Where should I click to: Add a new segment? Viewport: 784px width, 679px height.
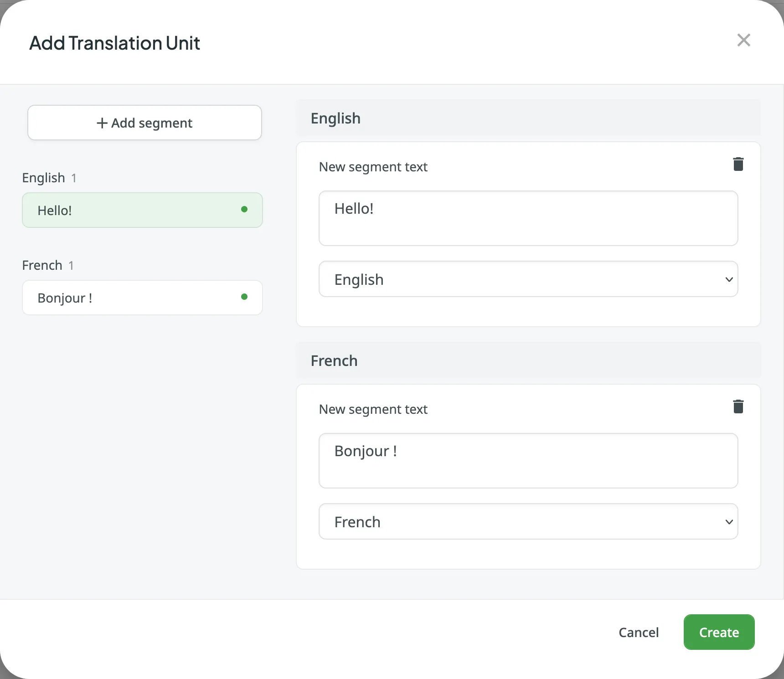(144, 123)
